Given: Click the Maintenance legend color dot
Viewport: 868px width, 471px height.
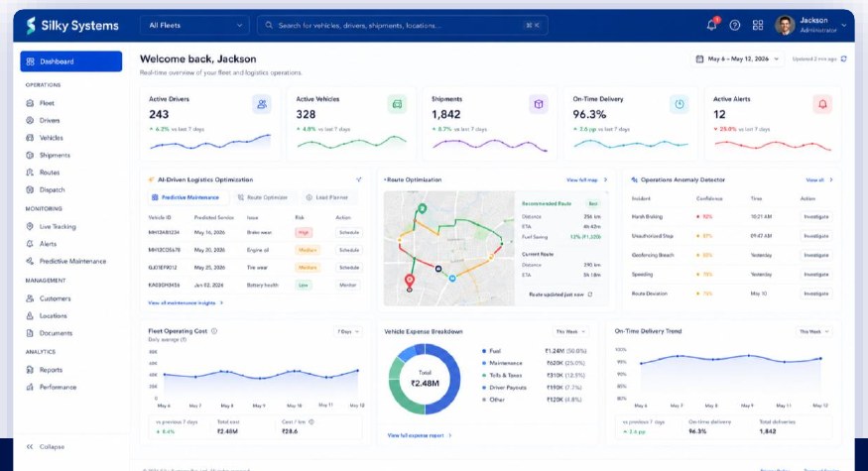Looking at the screenshot, I should pos(484,363).
